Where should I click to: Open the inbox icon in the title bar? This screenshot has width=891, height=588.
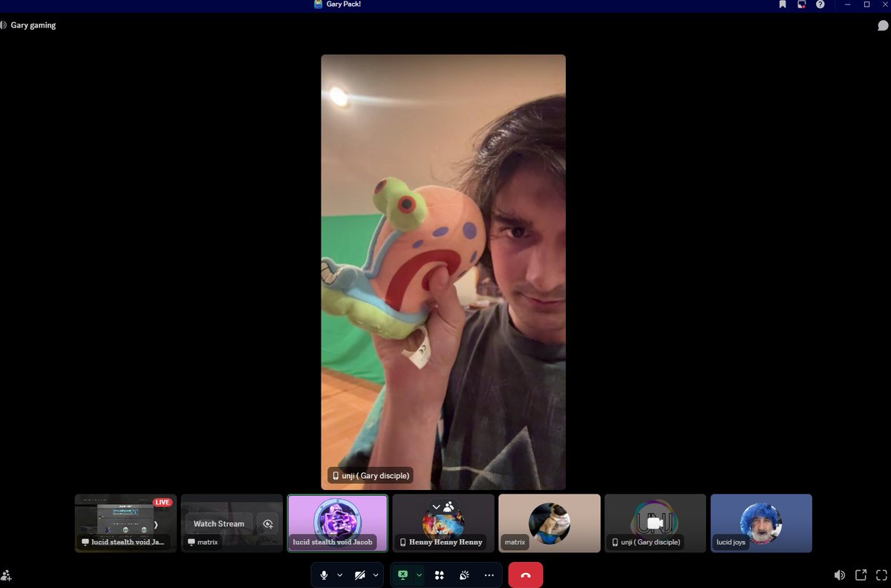(x=801, y=4)
